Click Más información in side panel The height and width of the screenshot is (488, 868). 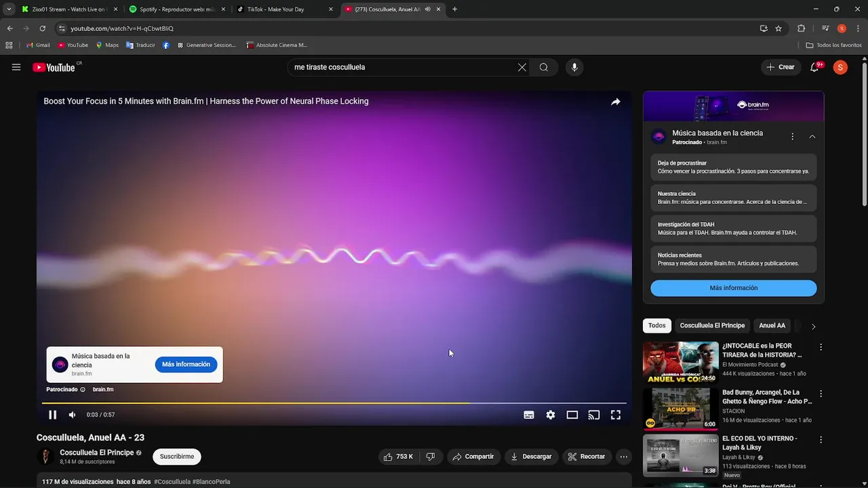[734, 288]
